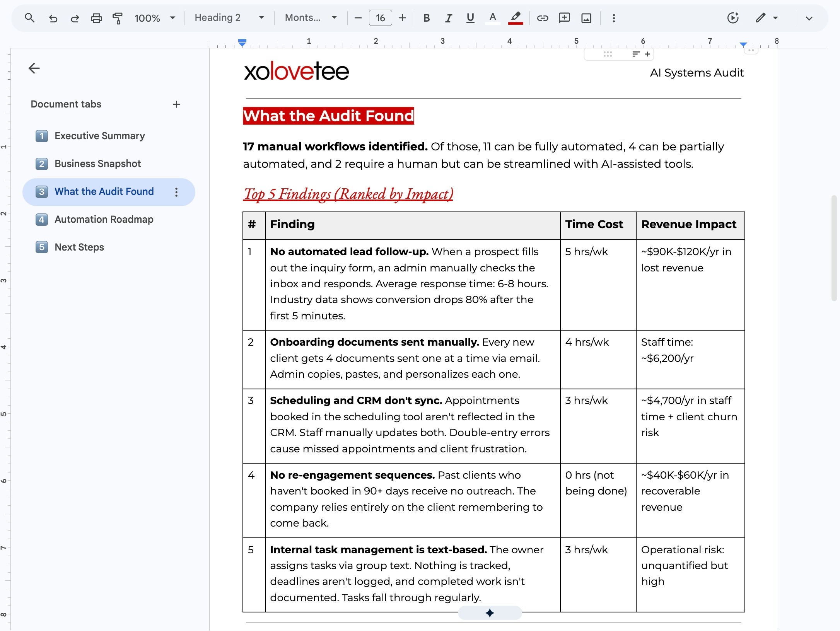This screenshot has height=631, width=840.
Task: Click the vertical scrollbar thumb
Action: click(834, 248)
